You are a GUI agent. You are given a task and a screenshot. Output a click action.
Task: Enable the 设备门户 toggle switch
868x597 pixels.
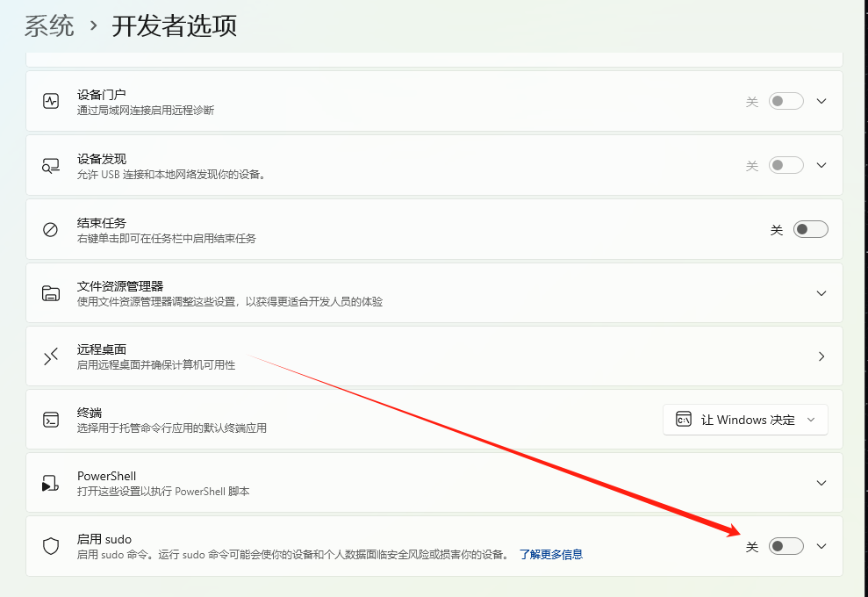pos(786,101)
